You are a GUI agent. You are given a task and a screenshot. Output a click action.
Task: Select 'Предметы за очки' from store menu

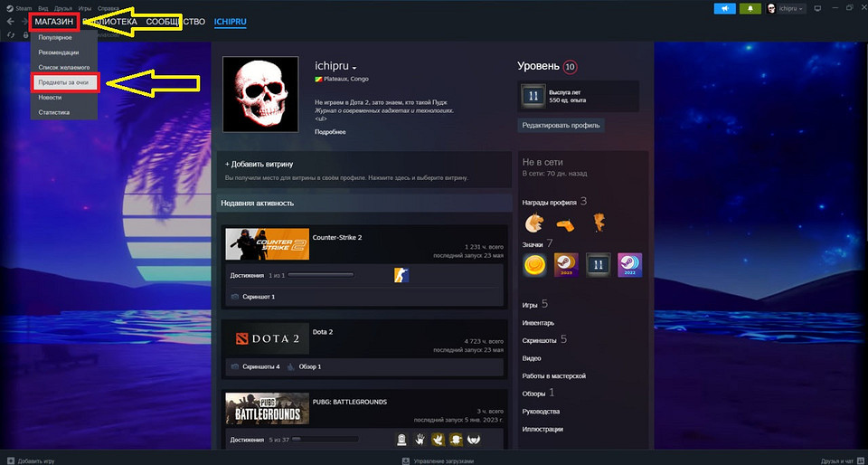63,82
